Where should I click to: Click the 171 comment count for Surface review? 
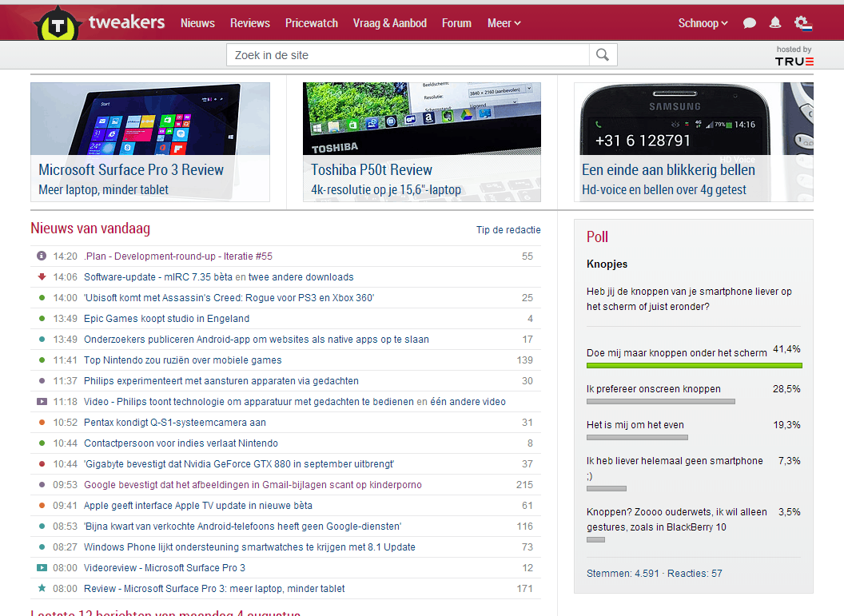coord(524,589)
